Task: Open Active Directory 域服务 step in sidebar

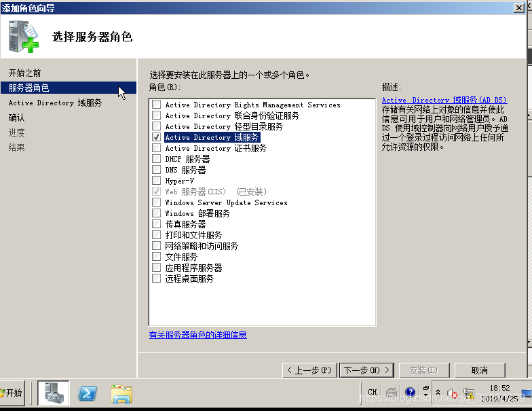Action: [55, 103]
